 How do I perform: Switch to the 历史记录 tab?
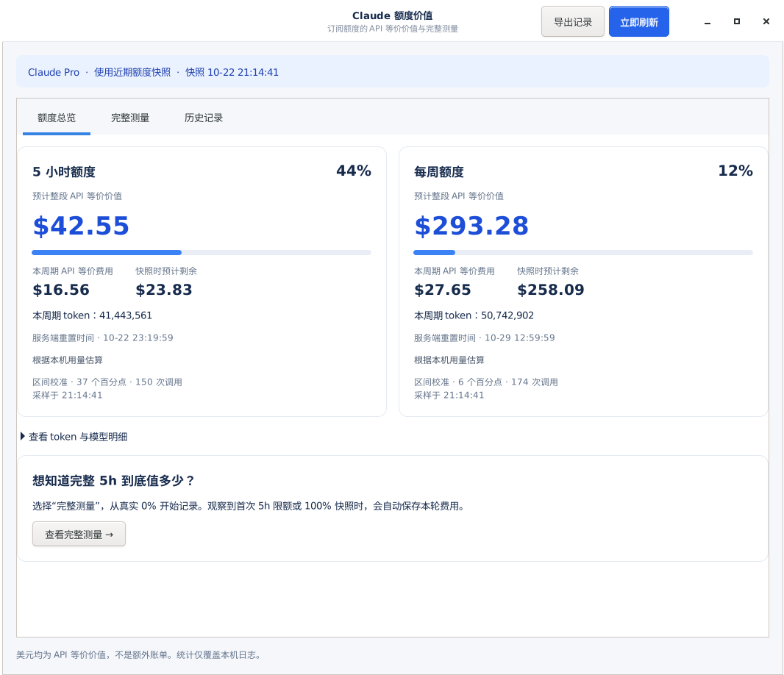click(x=204, y=118)
